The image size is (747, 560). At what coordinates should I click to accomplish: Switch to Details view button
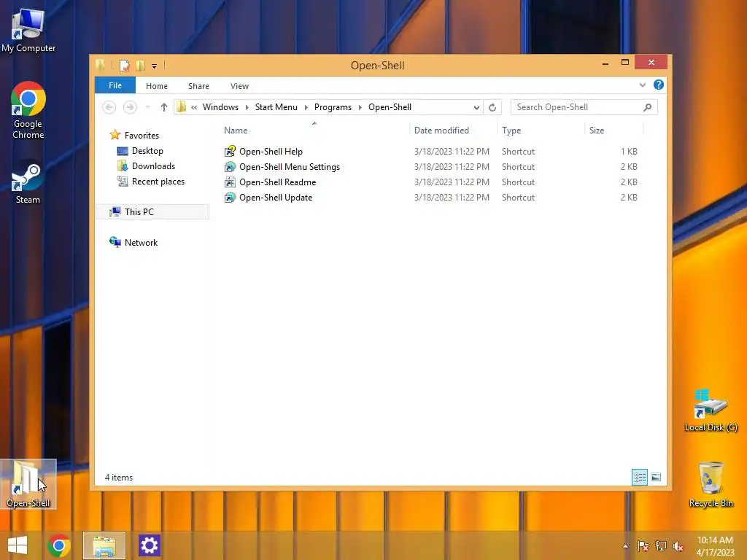pyautogui.click(x=639, y=477)
